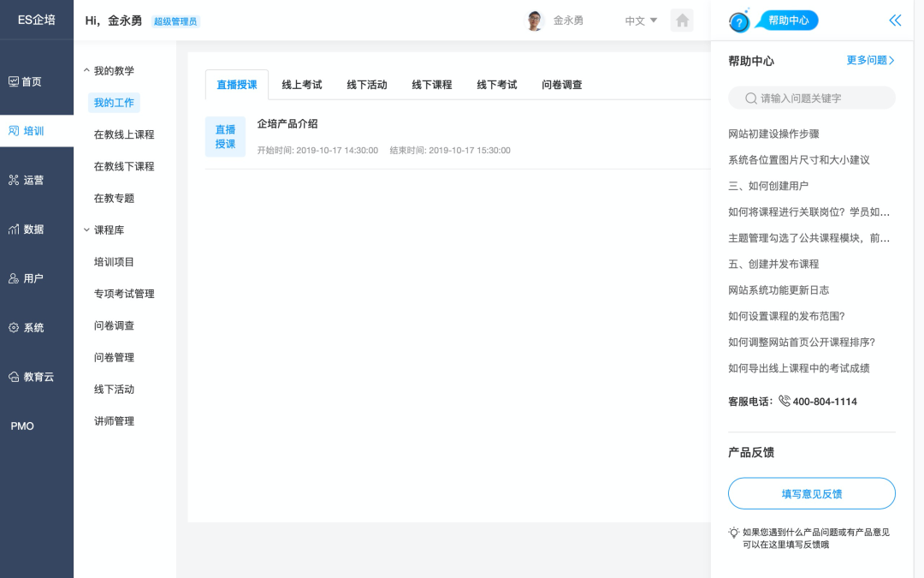
Task: Click the phone icon beside 客服电话
Action: (786, 401)
